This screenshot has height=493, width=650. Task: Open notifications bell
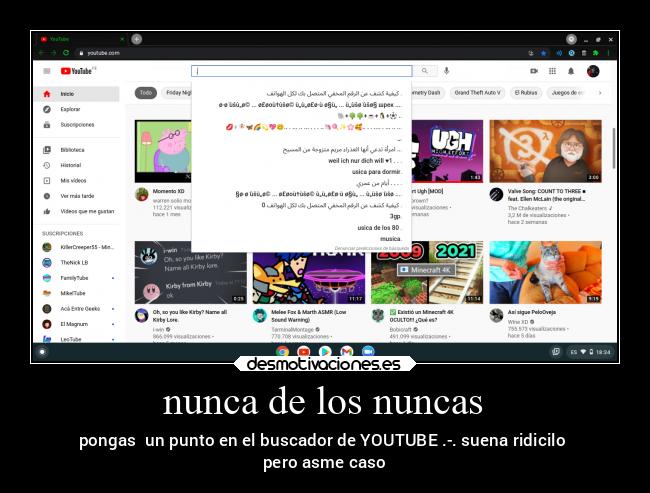571,71
